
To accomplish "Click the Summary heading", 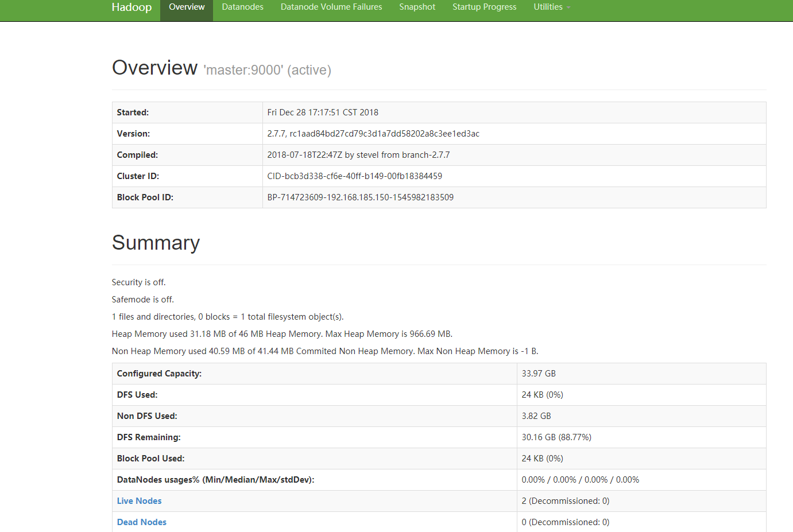I will pyautogui.click(x=156, y=243).
